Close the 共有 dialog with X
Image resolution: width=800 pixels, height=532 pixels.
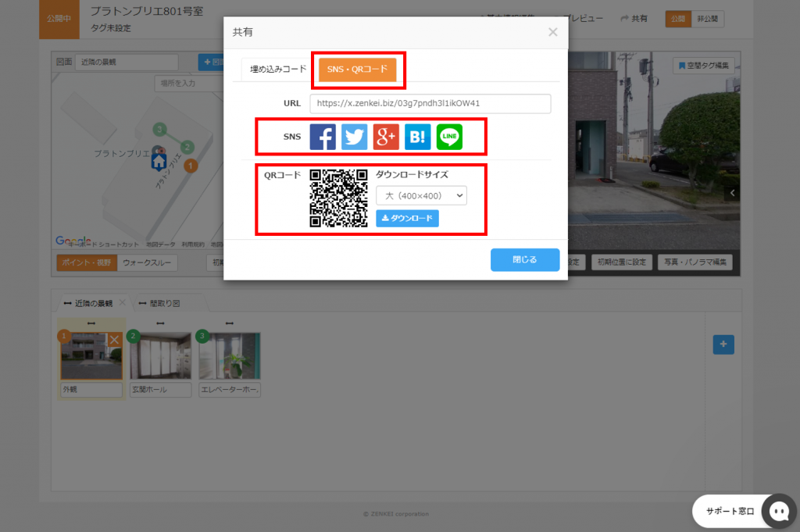click(x=552, y=32)
